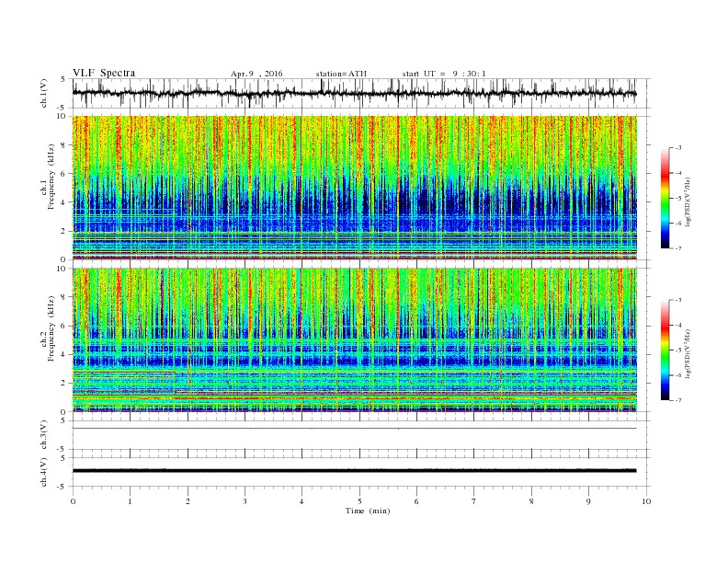Viewport: 728px width, 563px height.
Task: Click the "ch.1(V)" waveform axis label
Action: click(44, 93)
